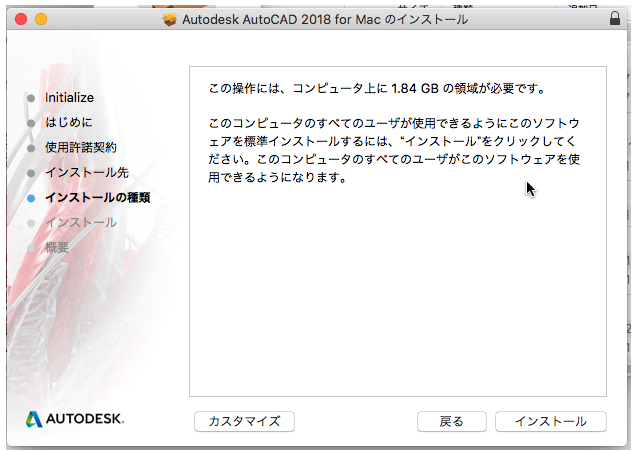633x451 pixels.
Task: Click the package icon in title bar
Action: (170, 19)
